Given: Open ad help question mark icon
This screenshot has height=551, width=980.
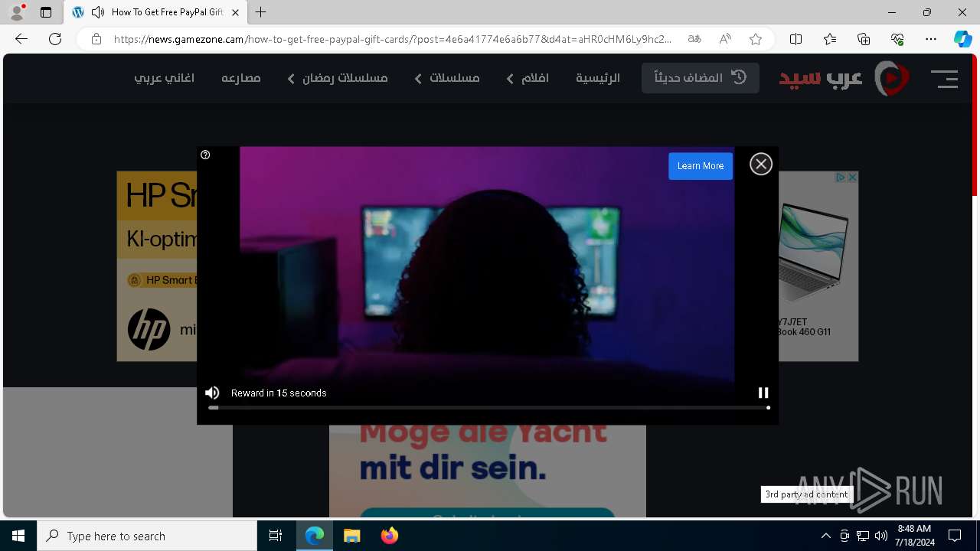Looking at the screenshot, I should click(205, 155).
